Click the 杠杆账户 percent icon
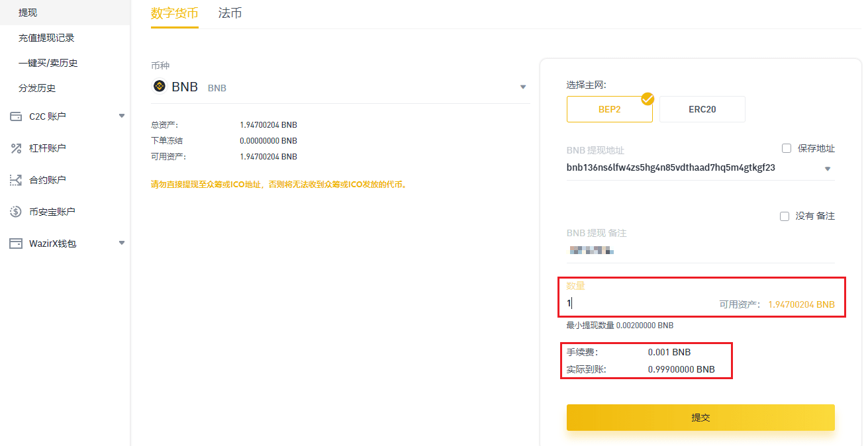Viewport: 868px width, 446px height. coord(16,148)
